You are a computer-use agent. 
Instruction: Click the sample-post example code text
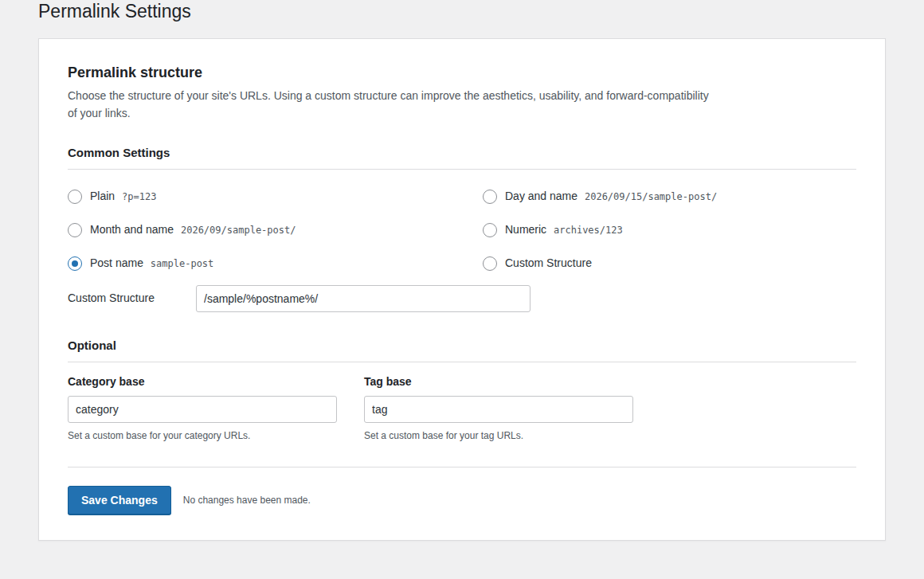click(x=182, y=264)
